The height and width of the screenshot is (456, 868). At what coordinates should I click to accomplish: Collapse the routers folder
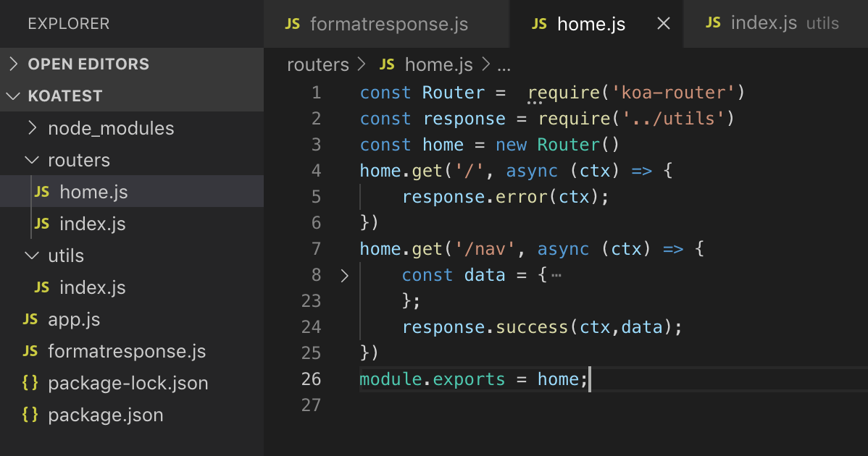(x=32, y=160)
